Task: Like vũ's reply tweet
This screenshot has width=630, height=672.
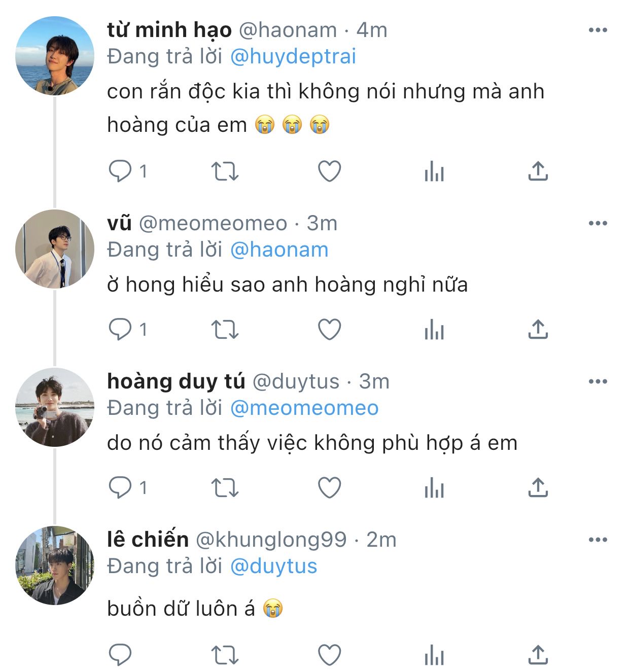Action: point(329,330)
